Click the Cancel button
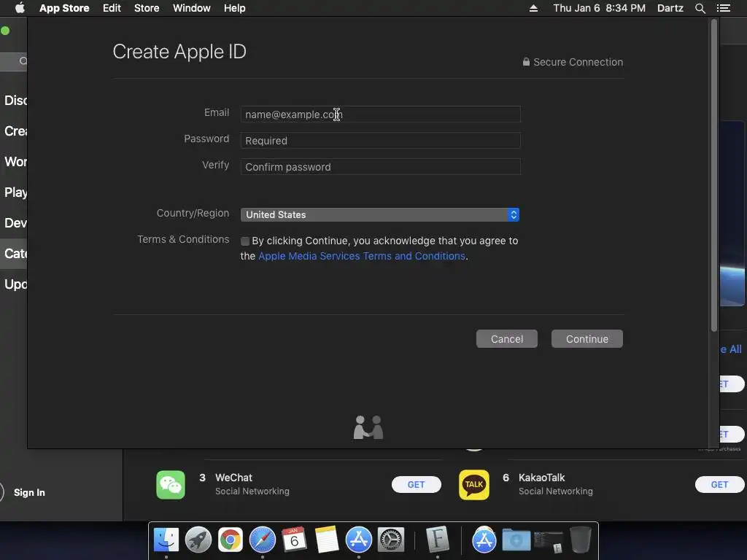Image resolution: width=747 pixels, height=560 pixels. tap(507, 339)
